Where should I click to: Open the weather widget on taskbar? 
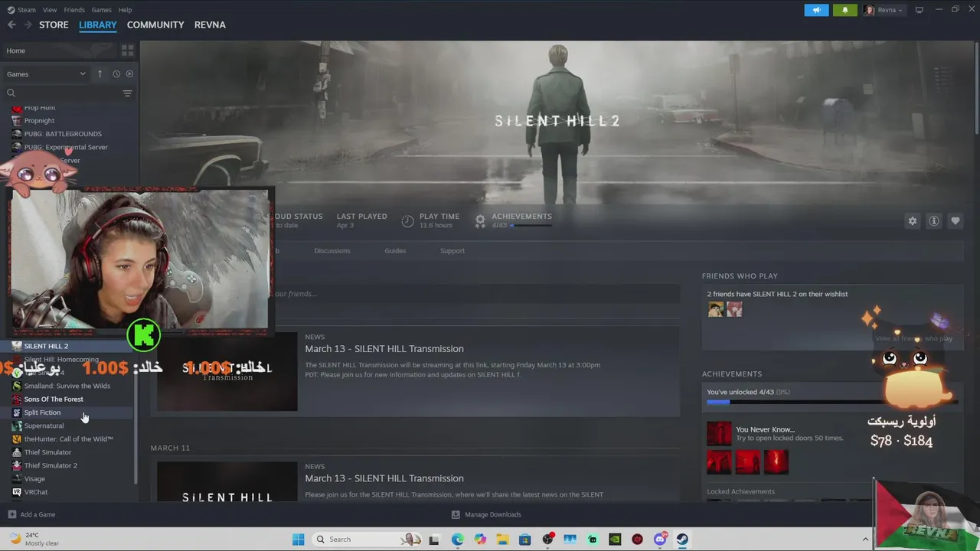click(x=34, y=540)
